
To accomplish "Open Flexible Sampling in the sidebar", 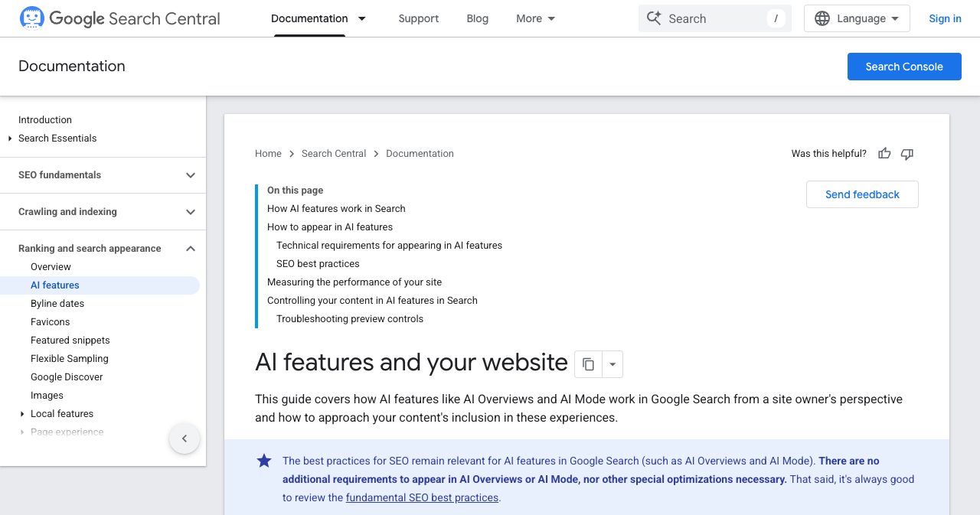I will [x=70, y=359].
